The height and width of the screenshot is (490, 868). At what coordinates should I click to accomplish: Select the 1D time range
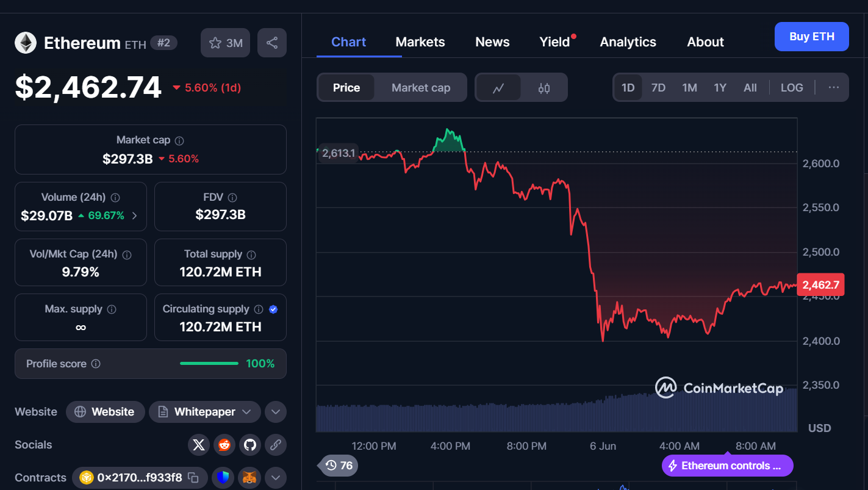point(628,88)
